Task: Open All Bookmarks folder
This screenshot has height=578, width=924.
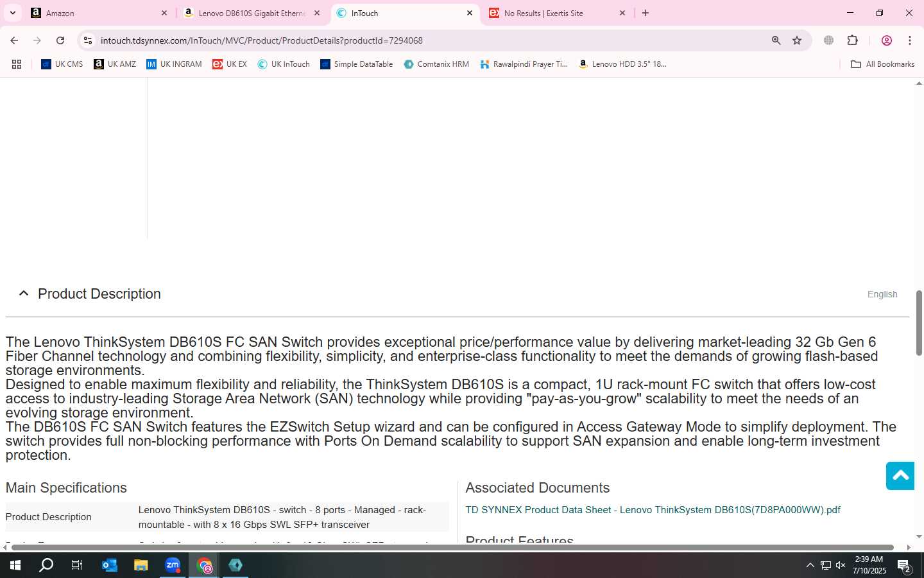Action: pyautogui.click(x=882, y=64)
